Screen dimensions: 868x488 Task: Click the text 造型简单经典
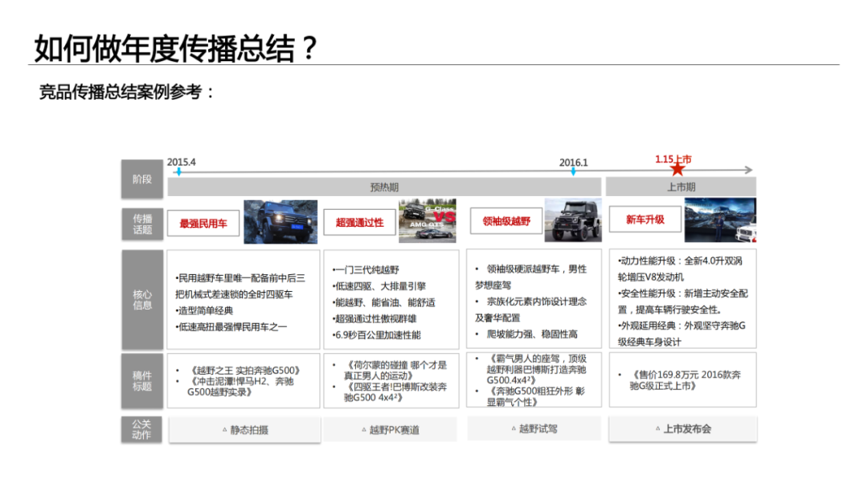[x=204, y=311]
